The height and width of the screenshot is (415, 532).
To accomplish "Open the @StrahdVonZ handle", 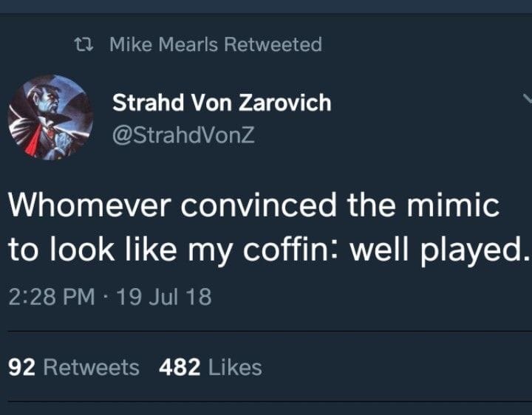I will click(x=183, y=135).
